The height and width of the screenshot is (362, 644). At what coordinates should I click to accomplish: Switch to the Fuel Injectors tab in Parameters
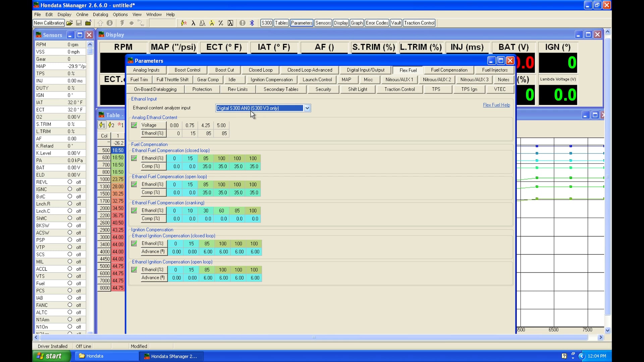(x=494, y=70)
